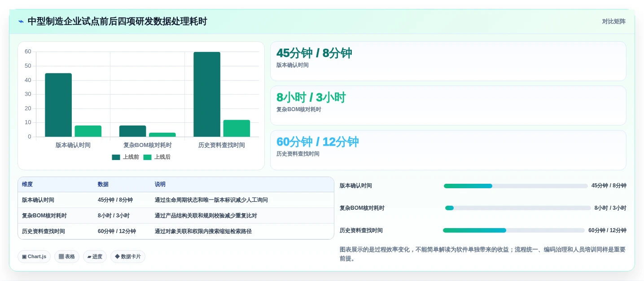
Task: Open the 60分钟 / 12分钟 data card
Action: (448, 150)
